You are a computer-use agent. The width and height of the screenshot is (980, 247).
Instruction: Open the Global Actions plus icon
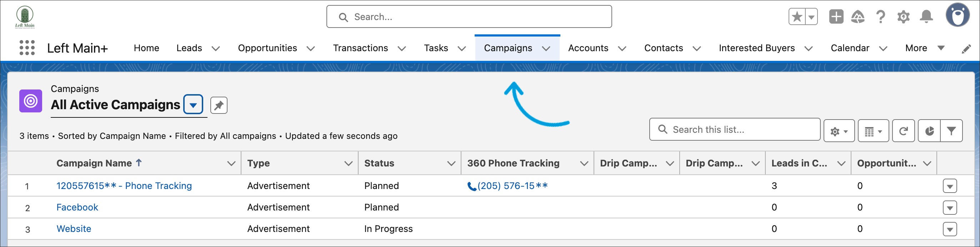[836, 17]
